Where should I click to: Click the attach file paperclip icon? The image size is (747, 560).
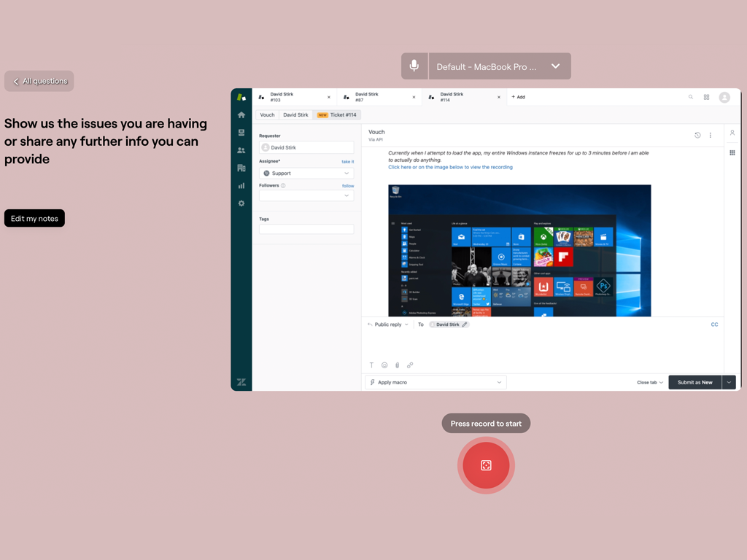(x=397, y=365)
